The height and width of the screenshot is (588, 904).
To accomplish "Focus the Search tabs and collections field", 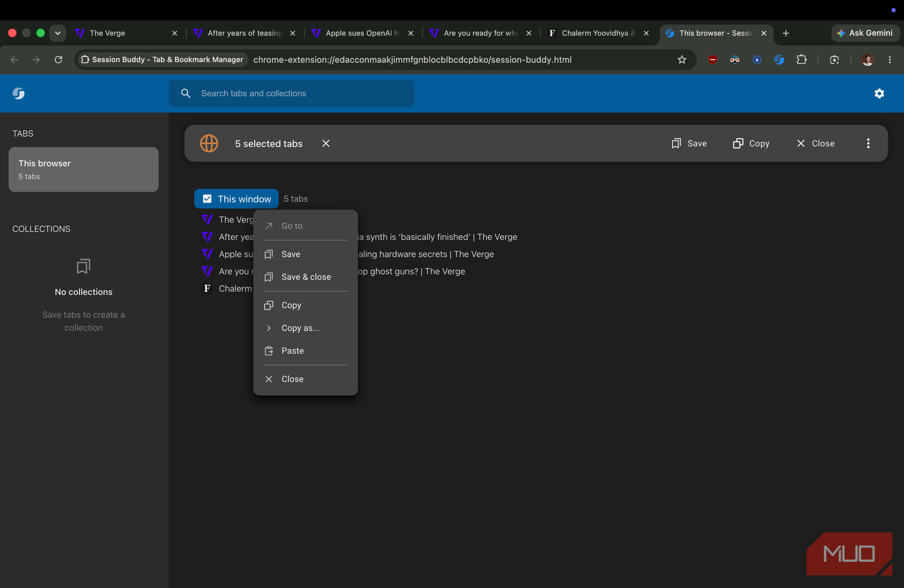I will point(291,93).
